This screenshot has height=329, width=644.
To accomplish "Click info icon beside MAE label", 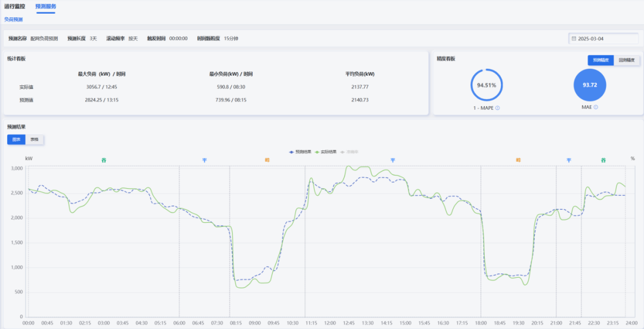I will 595,107.
